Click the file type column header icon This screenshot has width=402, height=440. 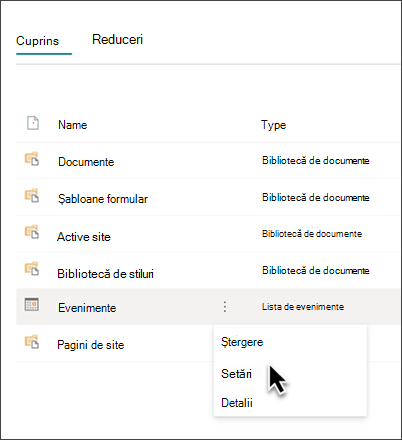pyautogui.click(x=33, y=123)
